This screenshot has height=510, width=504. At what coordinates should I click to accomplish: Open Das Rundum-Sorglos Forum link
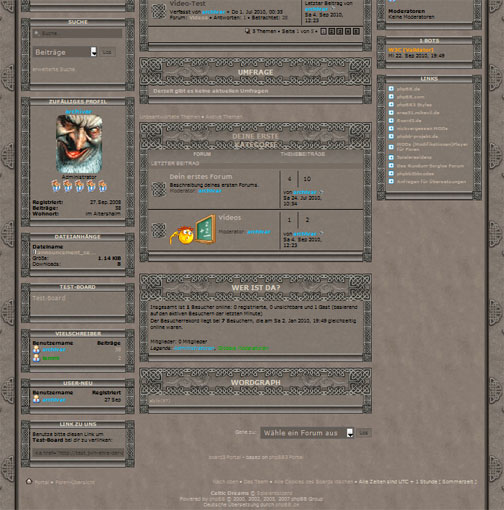coord(430,166)
